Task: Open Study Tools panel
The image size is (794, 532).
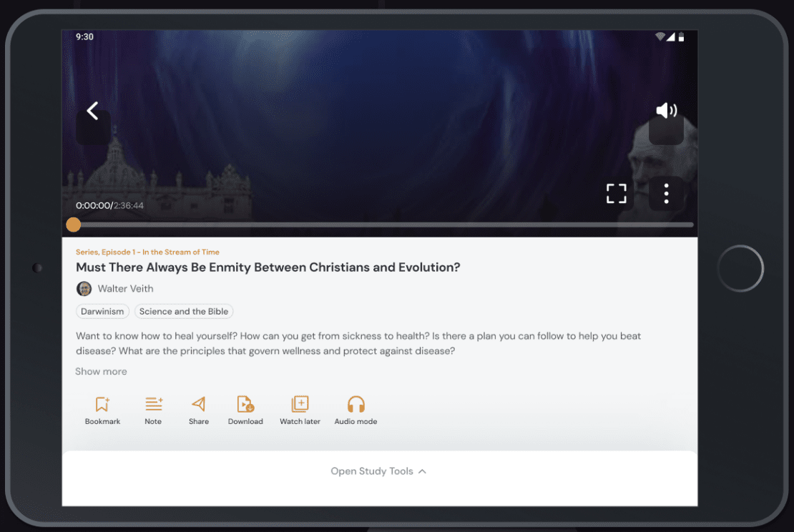Action: [x=378, y=471]
